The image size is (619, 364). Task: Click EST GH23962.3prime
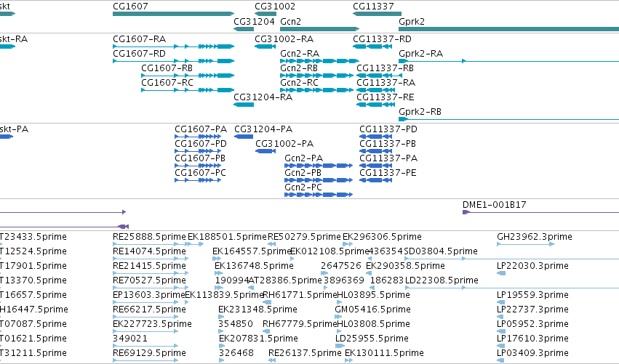(525, 244)
